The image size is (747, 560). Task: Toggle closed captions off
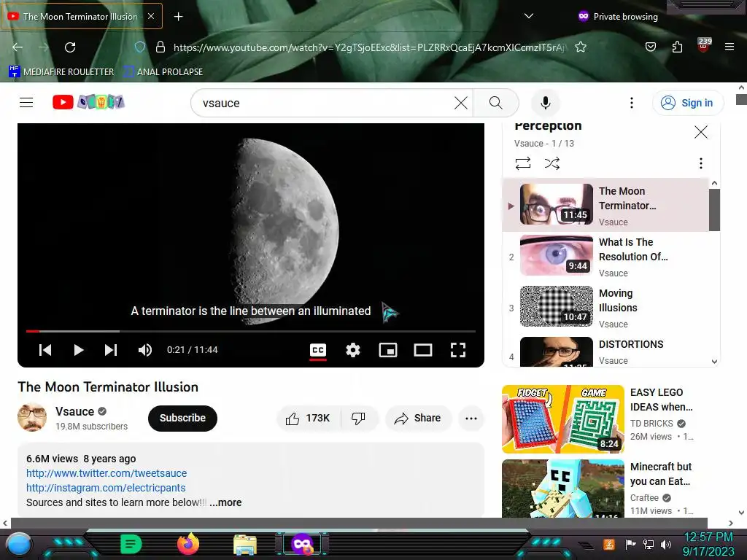point(318,351)
